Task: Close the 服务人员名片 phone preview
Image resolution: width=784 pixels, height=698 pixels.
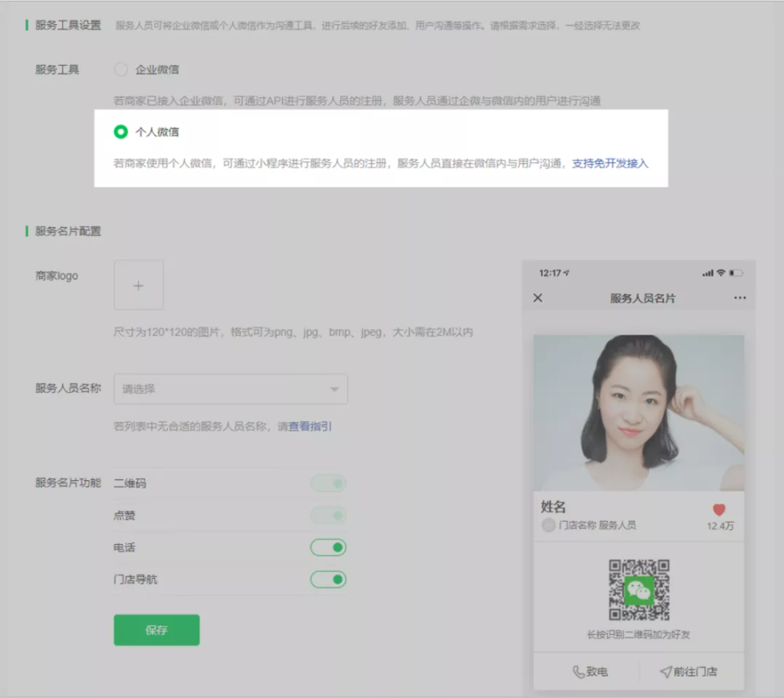Action: click(538, 298)
